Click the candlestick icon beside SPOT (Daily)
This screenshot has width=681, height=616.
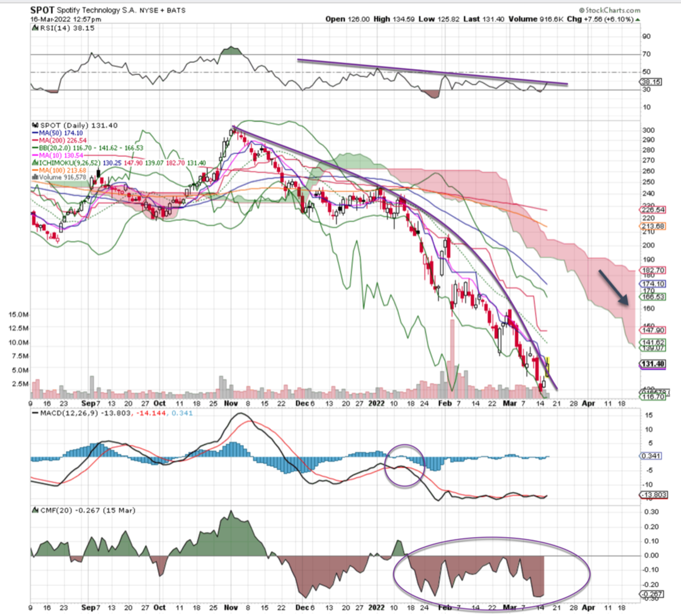(35, 125)
